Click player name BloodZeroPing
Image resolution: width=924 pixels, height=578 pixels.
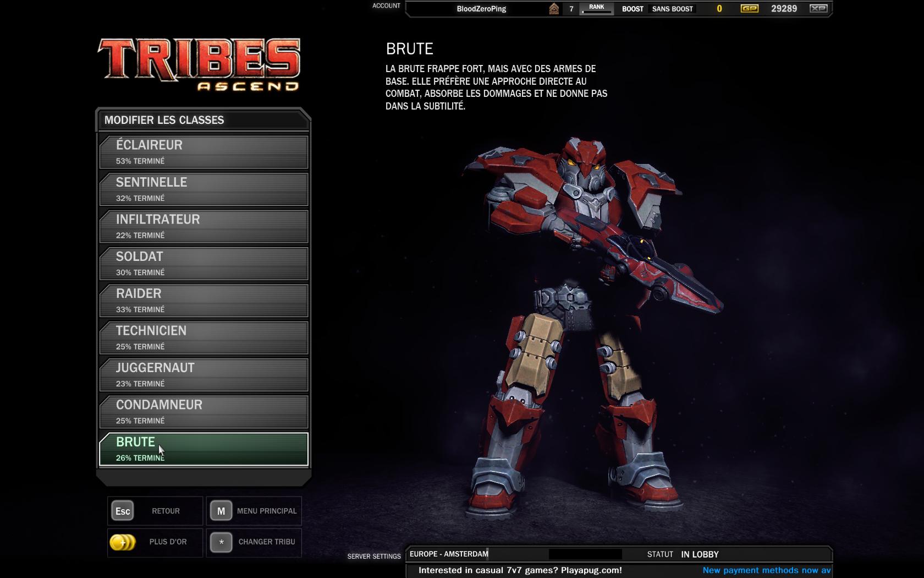[x=481, y=9]
